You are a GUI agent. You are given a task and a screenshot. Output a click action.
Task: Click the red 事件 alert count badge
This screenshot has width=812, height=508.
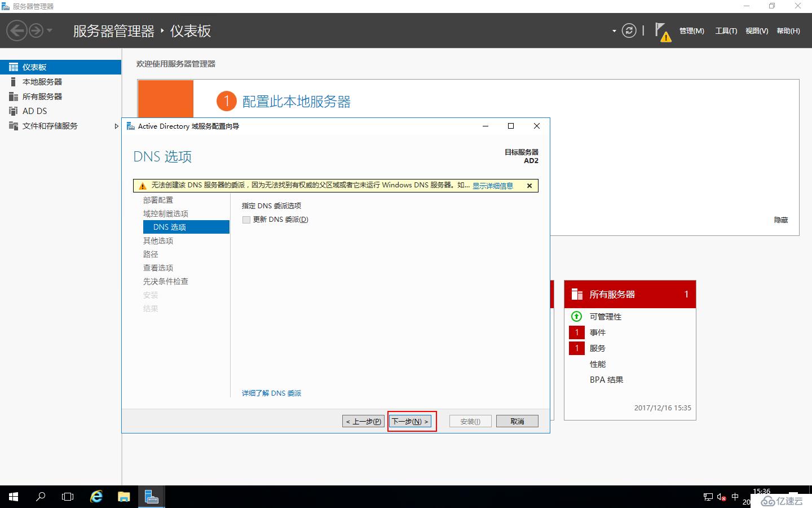[x=577, y=332]
